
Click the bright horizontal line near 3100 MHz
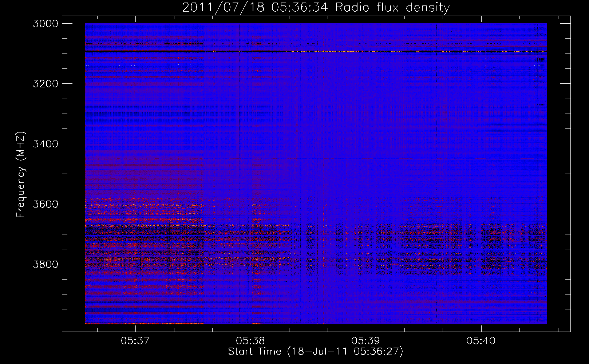pyautogui.click(x=316, y=51)
